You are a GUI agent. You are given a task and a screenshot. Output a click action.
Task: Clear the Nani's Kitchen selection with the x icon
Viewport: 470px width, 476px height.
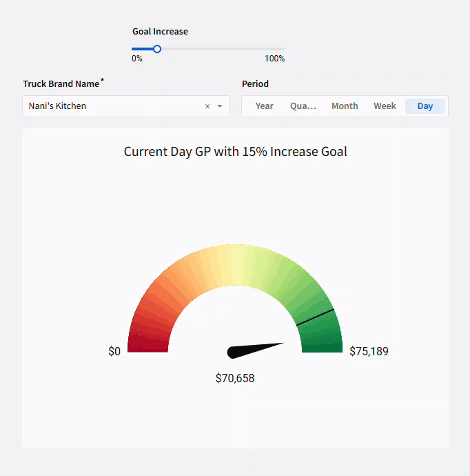(x=207, y=106)
